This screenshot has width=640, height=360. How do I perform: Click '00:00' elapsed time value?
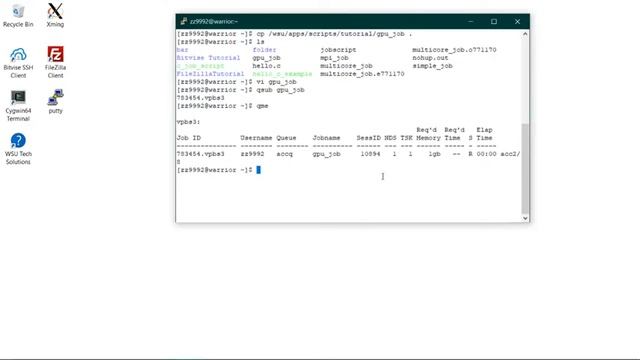coord(487,154)
